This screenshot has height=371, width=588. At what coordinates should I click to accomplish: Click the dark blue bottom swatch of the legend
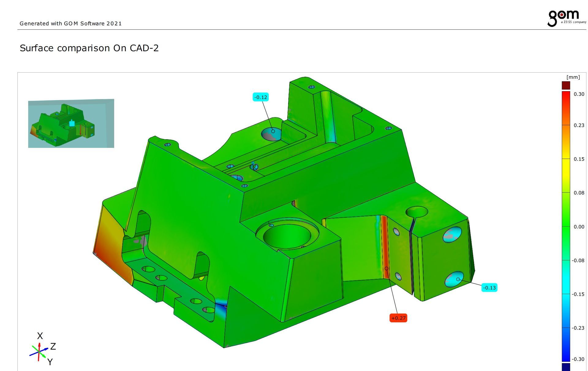pos(566,367)
